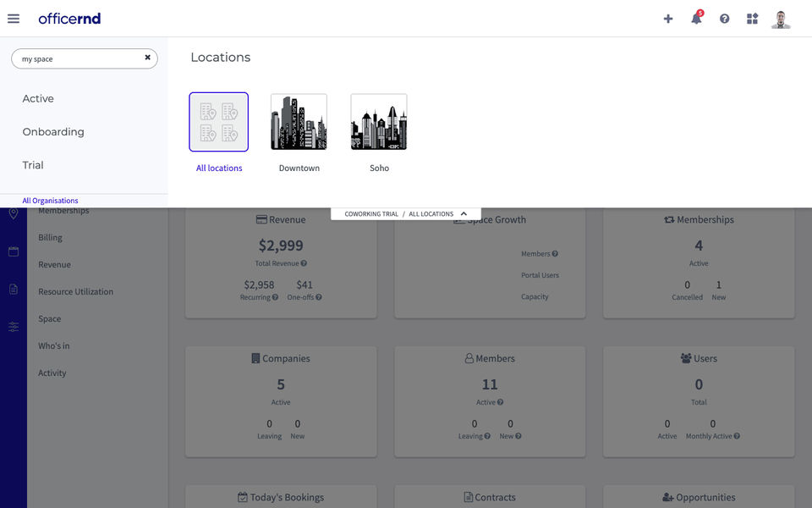Screen dimensions: 812x508
Task: Click the Space Growth Members help icon
Action: tap(555, 253)
